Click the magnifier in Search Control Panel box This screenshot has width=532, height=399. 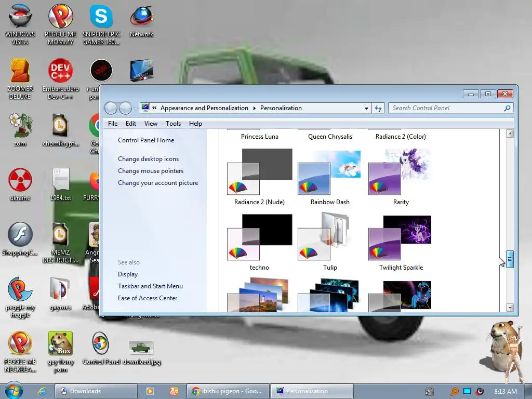click(x=507, y=108)
